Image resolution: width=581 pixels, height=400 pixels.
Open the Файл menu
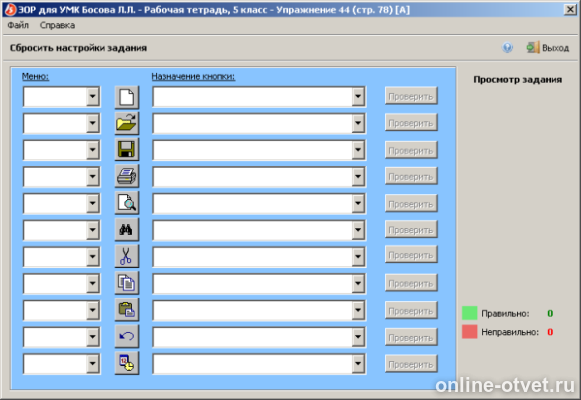point(18,25)
